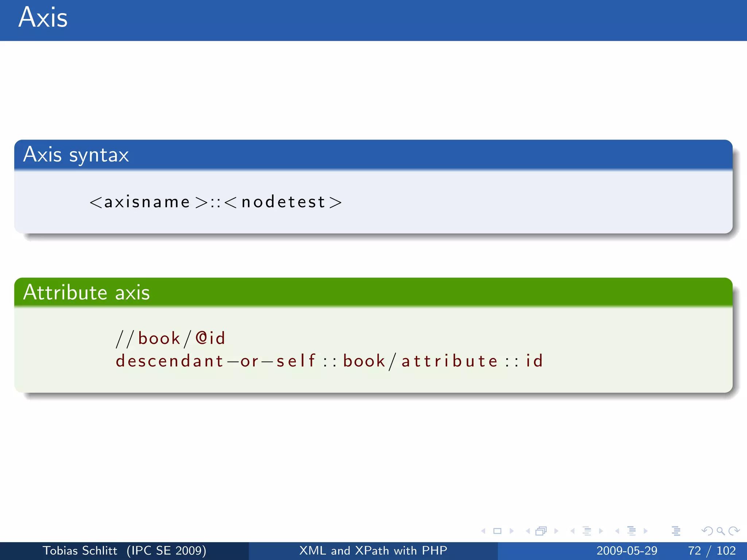Screen dimensions: 747x560
Task: Click the presentation outline icon
Action: point(676,531)
